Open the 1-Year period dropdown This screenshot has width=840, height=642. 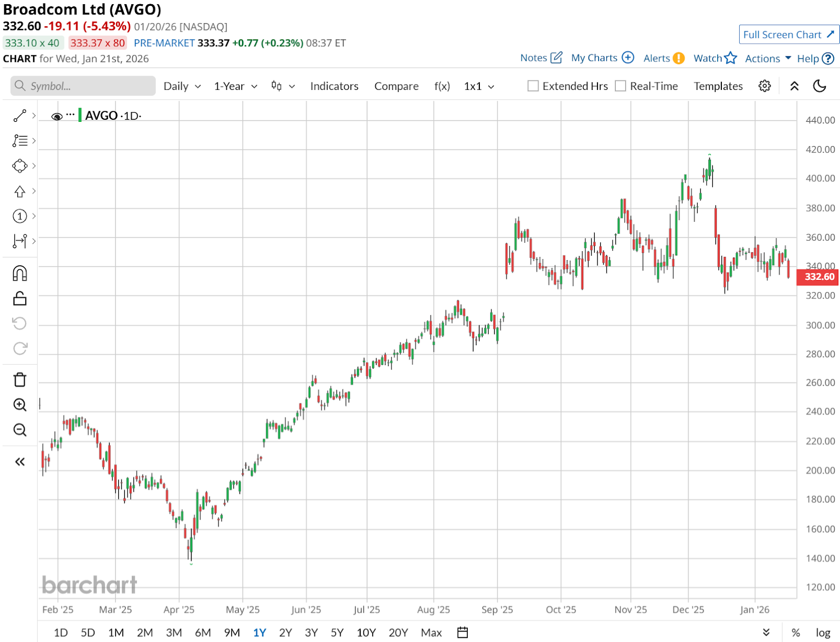[236, 86]
